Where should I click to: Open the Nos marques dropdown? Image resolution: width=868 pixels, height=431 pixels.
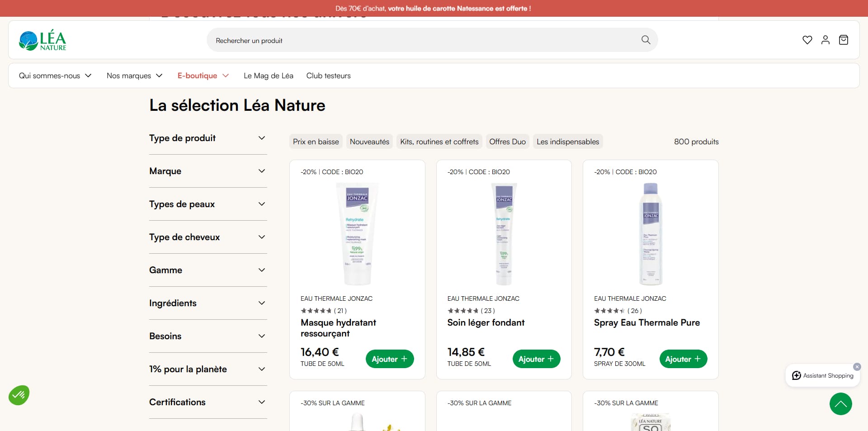tap(134, 76)
